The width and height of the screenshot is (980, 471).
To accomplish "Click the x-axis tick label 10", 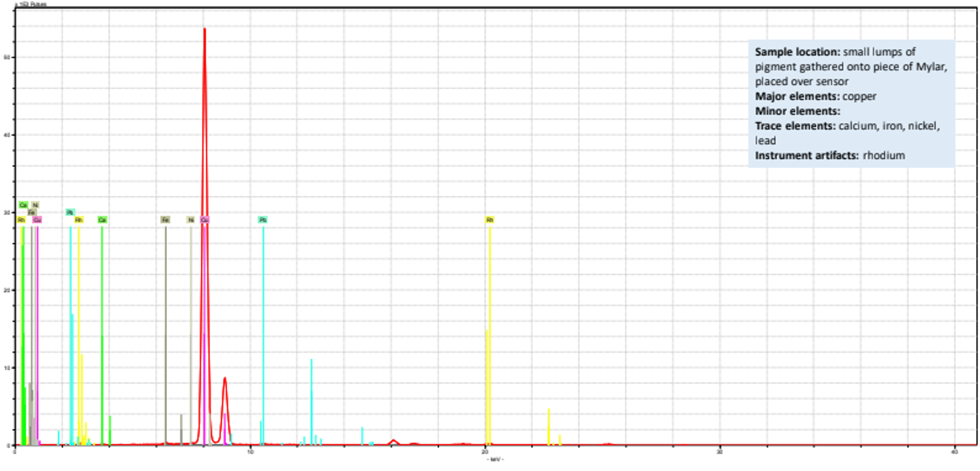I will pos(250,452).
